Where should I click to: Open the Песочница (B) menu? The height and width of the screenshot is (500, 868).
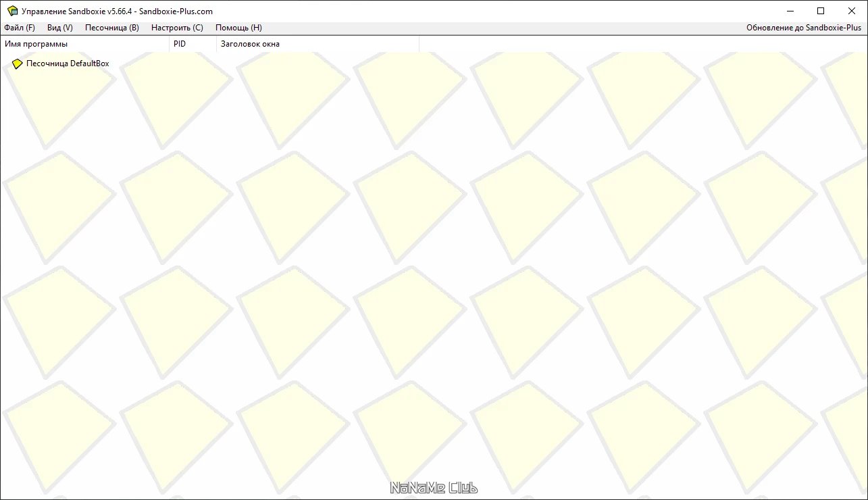[112, 28]
